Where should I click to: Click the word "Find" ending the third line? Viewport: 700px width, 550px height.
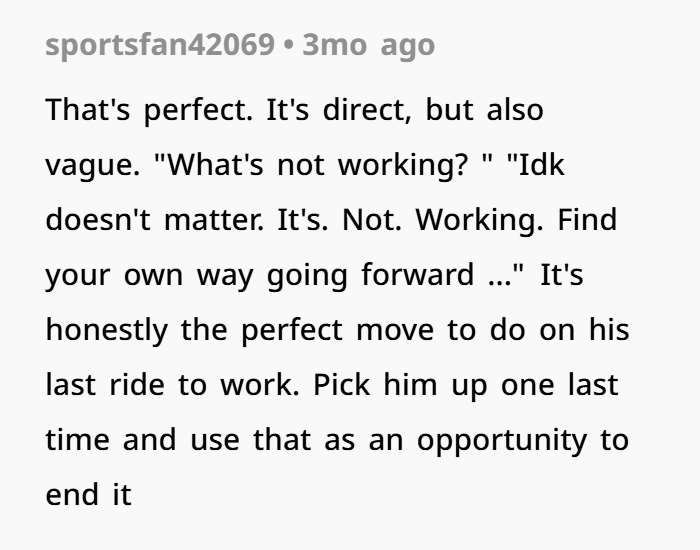(x=587, y=220)
